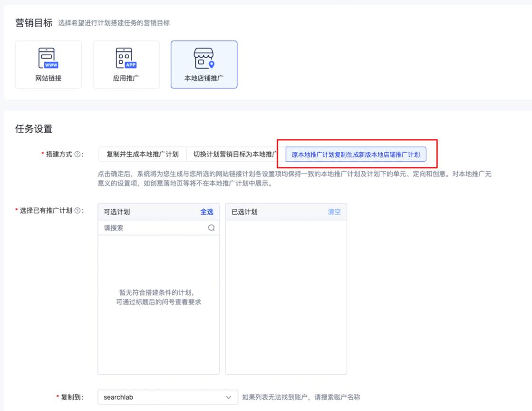The width and height of the screenshot is (532, 411).
Task: Choose the 切换计划营销目标为本地推广 option
Action: (x=235, y=155)
